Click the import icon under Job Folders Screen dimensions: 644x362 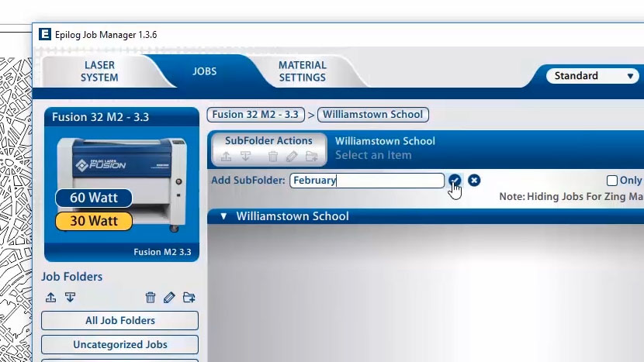click(x=70, y=298)
